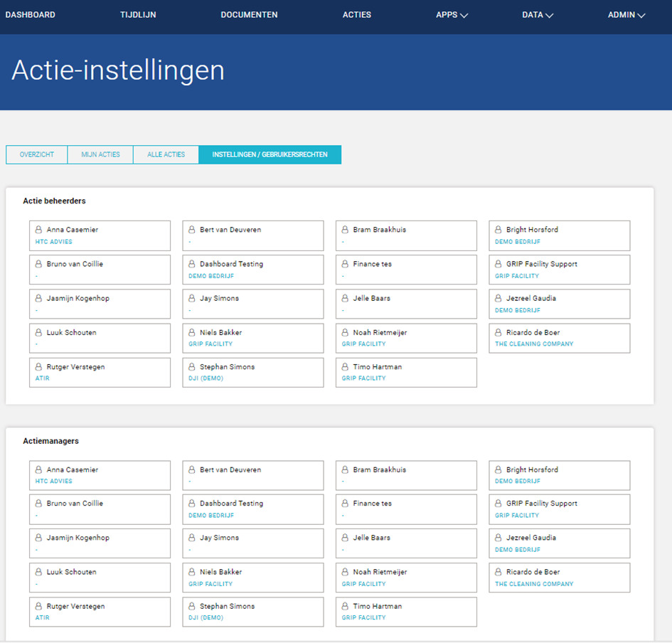672x643 pixels.
Task: Expand the ADMIN menu chevron
Action: (641, 16)
